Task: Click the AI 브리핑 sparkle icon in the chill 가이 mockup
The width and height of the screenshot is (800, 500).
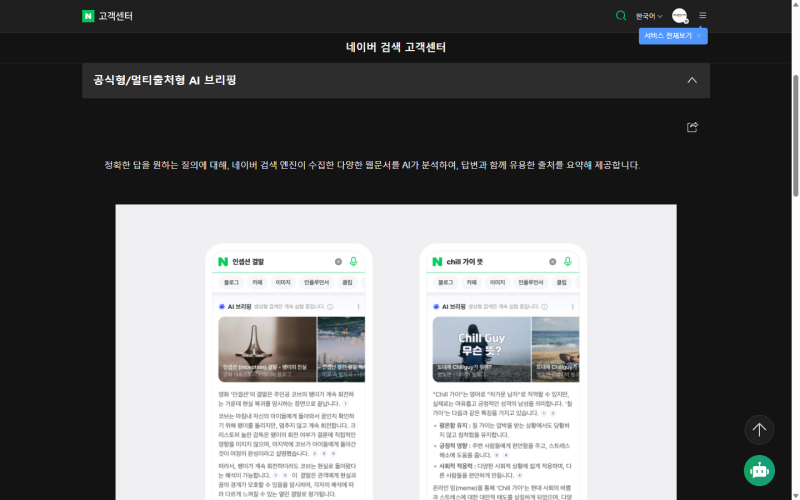Action: click(x=436, y=307)
